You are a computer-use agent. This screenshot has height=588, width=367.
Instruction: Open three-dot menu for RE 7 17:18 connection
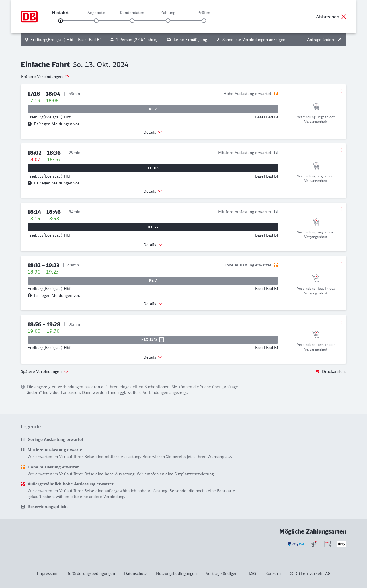click(x=341, y=91)
